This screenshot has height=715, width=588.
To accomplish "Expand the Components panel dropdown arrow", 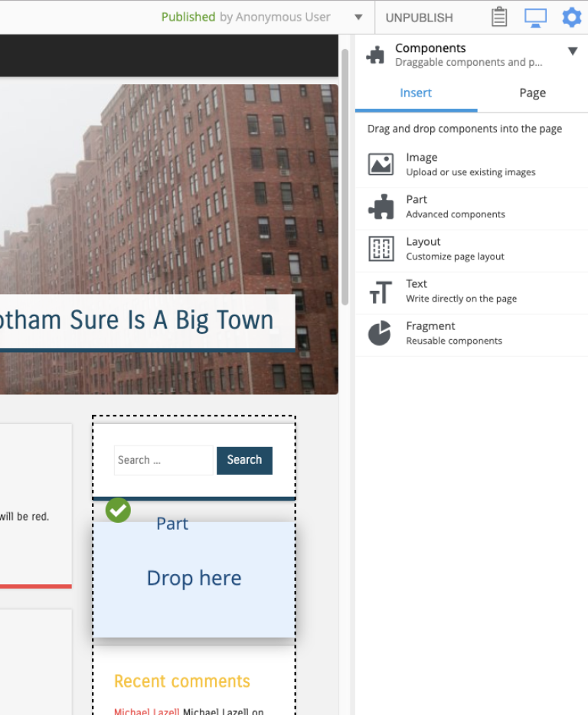I will click(x=572, y=51).
